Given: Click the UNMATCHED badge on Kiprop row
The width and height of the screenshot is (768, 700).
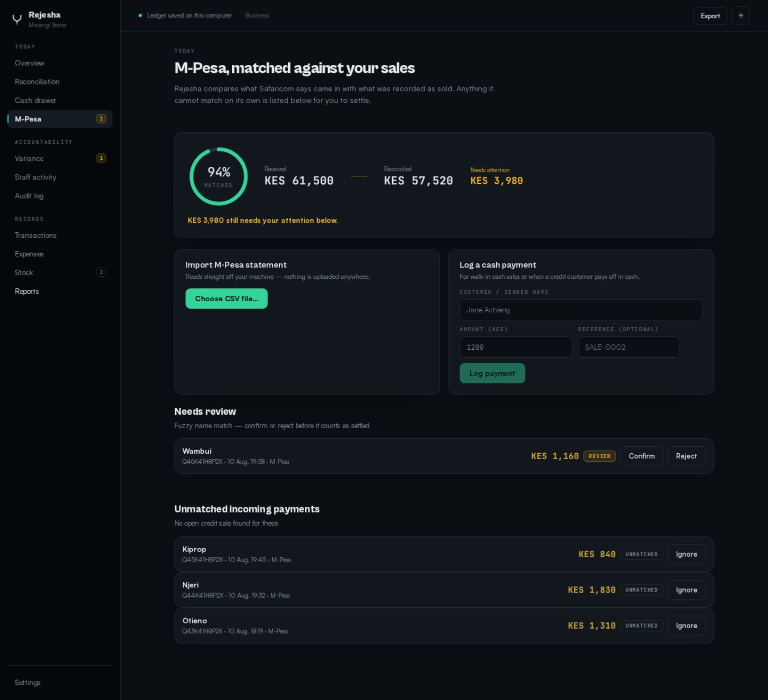Looking at the screenshot, I should (641, 554).
